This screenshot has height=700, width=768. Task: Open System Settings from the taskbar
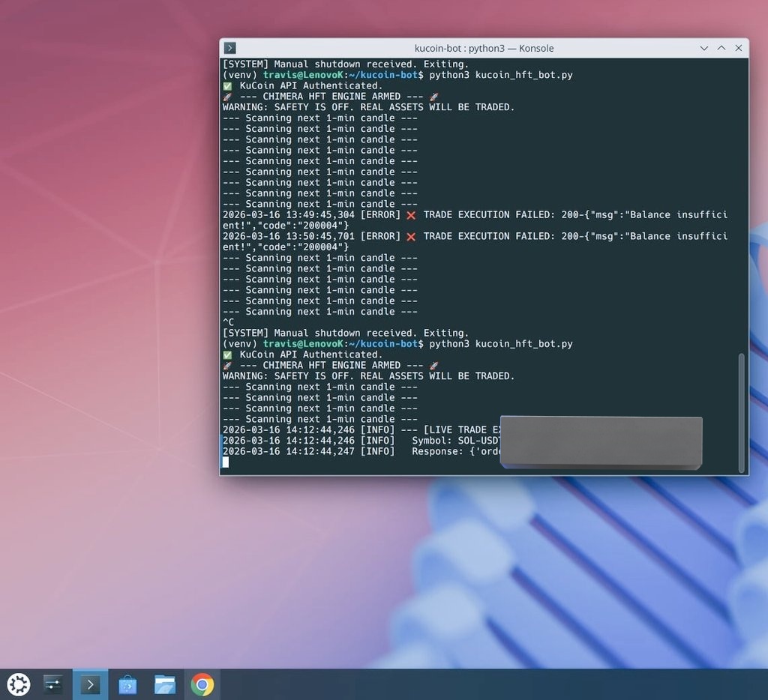tap(53, 684)
